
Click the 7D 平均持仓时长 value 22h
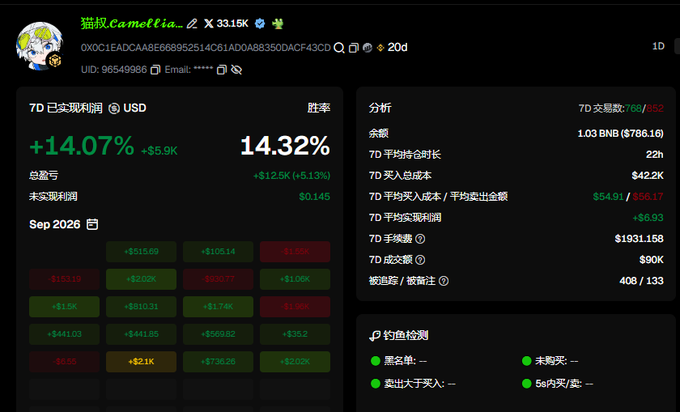click(x=654, y=155)
